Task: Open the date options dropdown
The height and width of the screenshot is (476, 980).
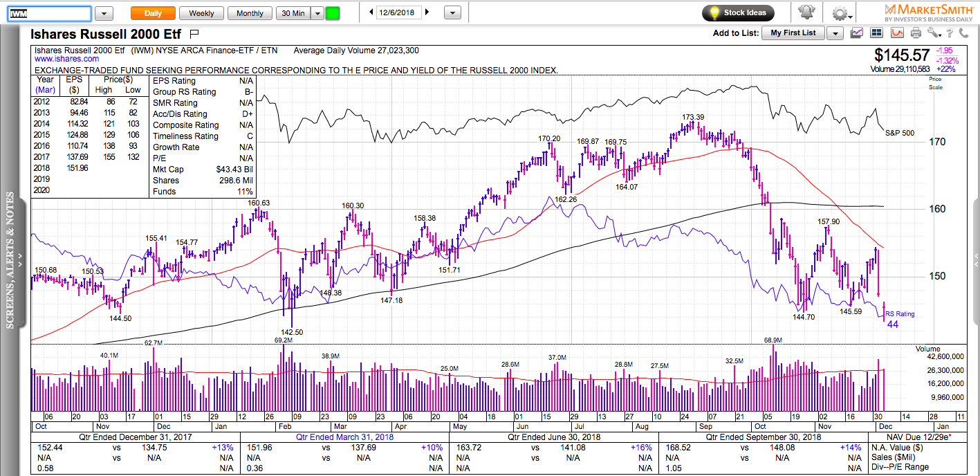Action: [452, 12]
